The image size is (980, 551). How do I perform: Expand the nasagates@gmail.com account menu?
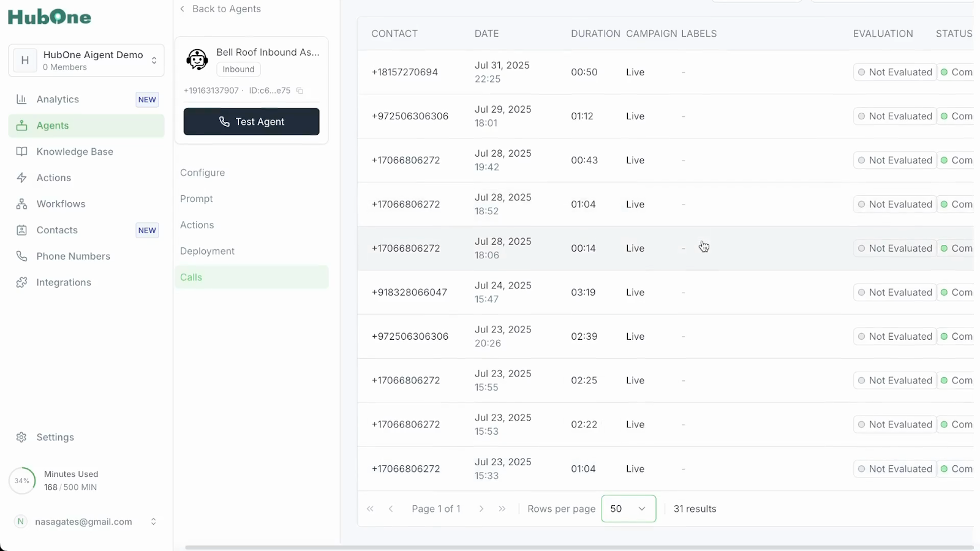pyautogui.click(x=153, y=522)
